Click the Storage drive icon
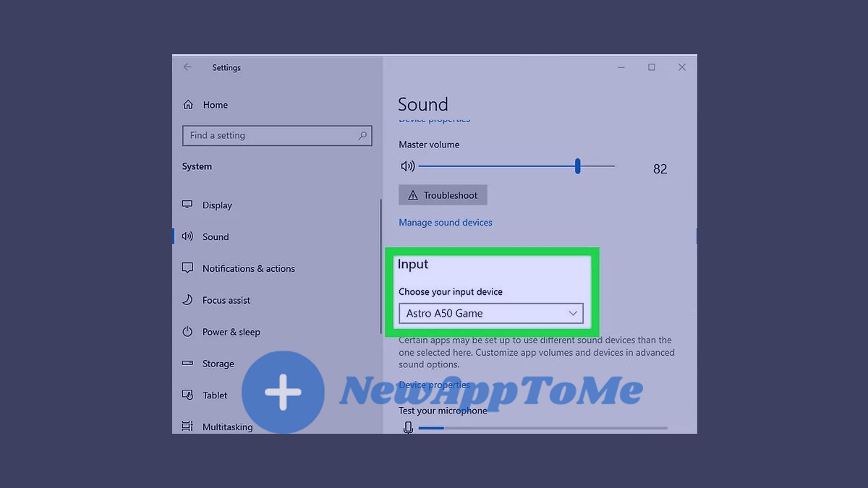 (188, 364)
